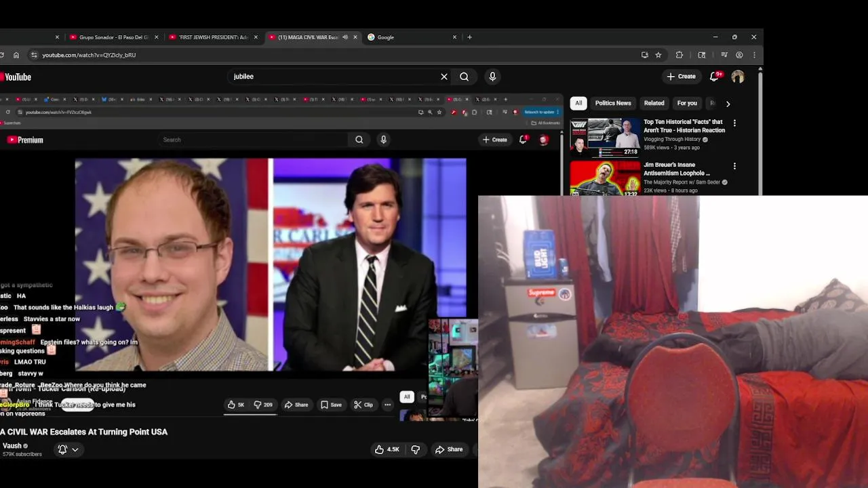Click the inner video's like button showing 5K
The width and height of the screenshot is (868, 488).
click(x=235, y=405)
